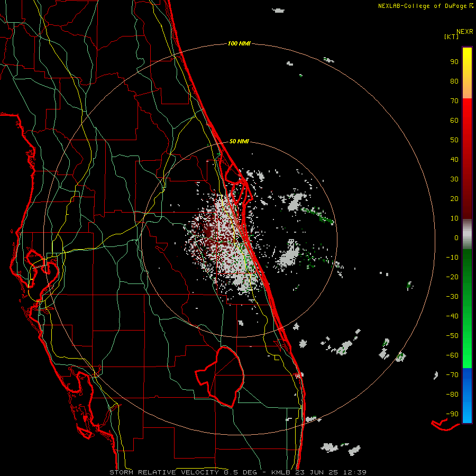
Task: Click the -40 scale label
Action: coord(452,316)
